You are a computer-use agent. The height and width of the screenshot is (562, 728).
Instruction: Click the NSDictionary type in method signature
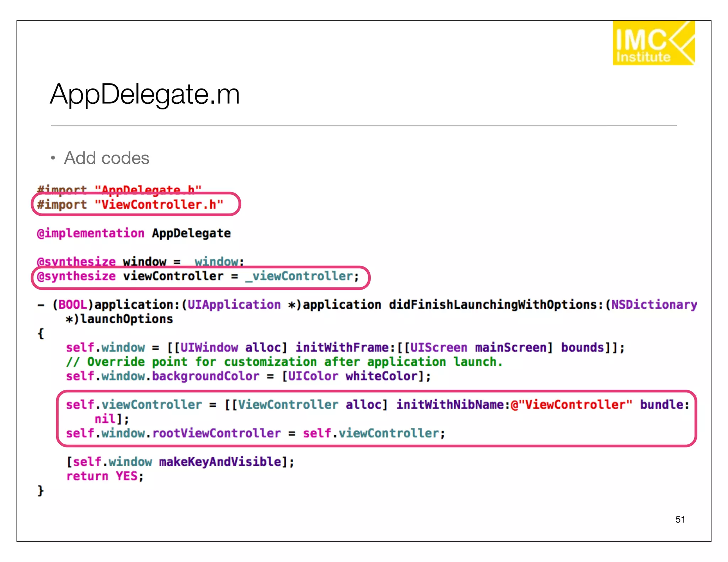click(x=654, y=305)
